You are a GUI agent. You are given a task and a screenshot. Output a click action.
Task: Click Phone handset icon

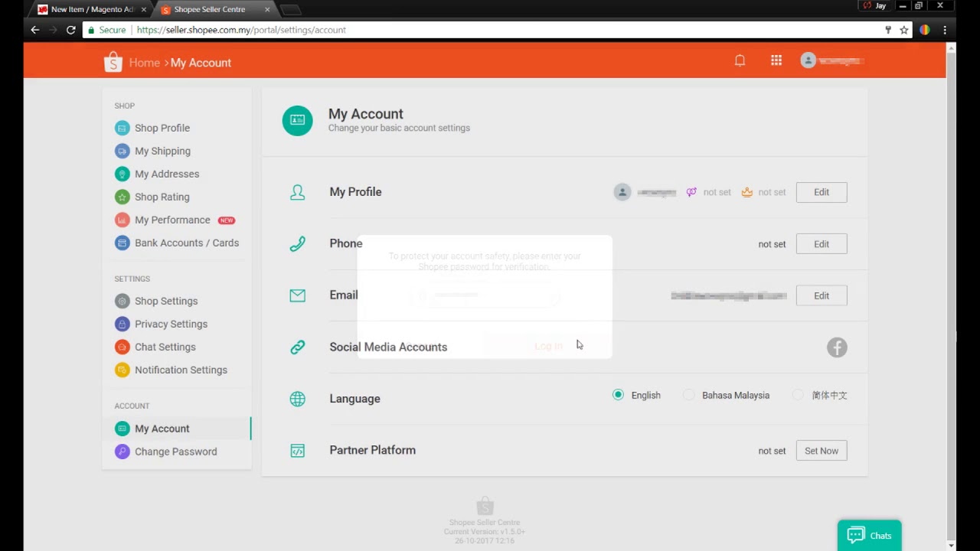pos(297,244)
